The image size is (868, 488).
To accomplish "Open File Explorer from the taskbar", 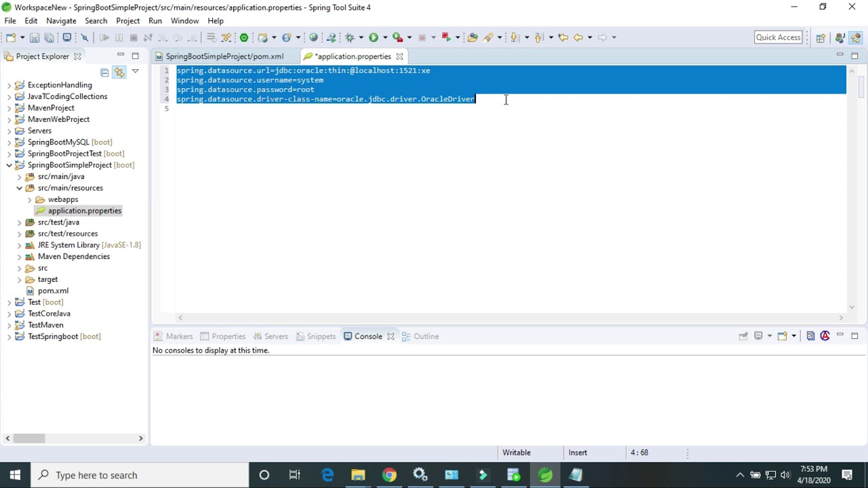I will 358,475.
